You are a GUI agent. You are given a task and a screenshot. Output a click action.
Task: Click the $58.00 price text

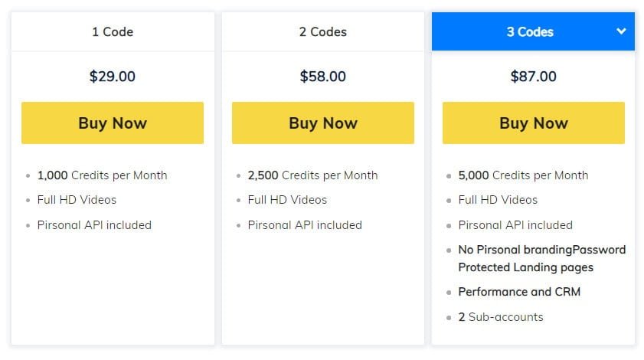pyautogui.click(x=322, y=77)
